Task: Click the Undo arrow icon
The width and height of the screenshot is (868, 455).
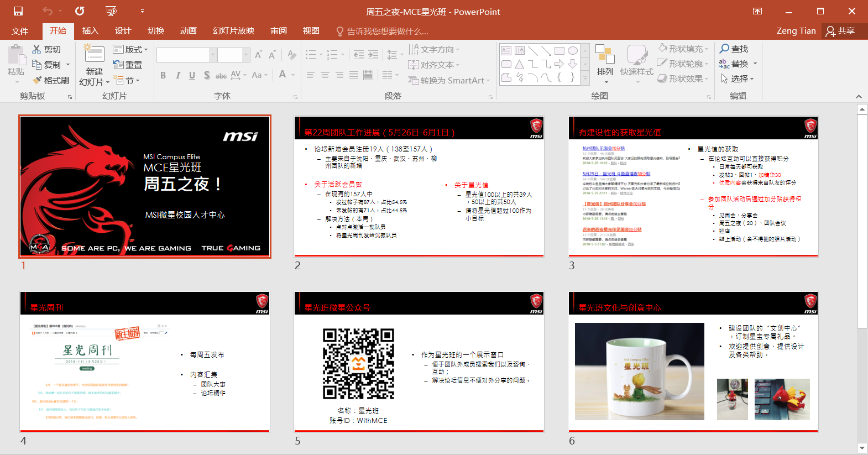Action: click(48, 11)
